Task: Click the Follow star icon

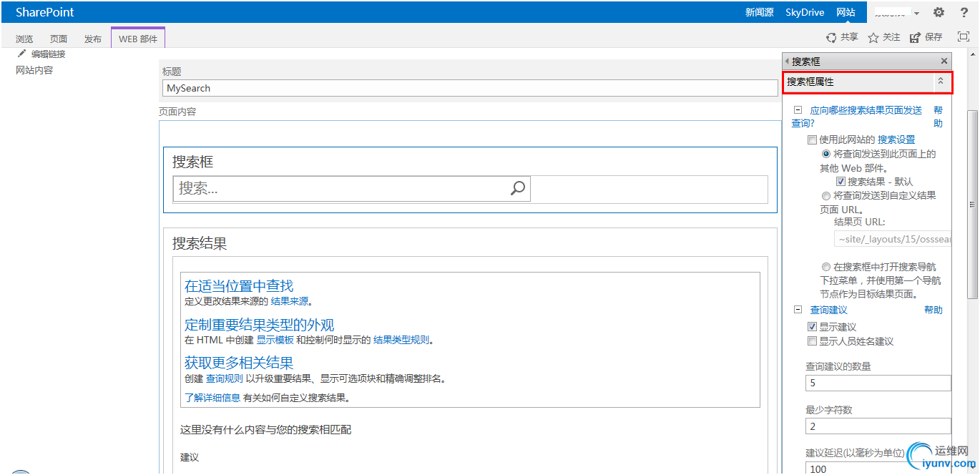Action: click(873, 38)
